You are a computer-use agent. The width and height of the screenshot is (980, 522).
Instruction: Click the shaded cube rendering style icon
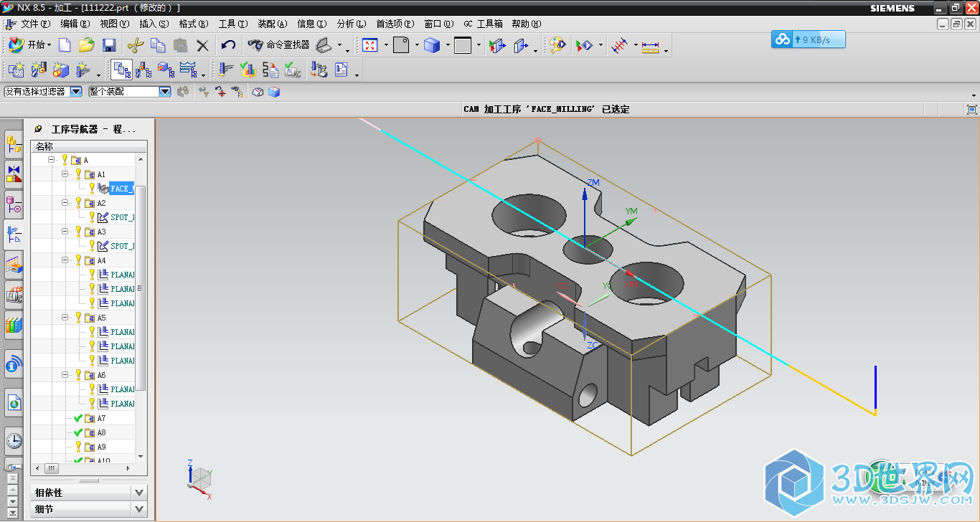coord(432,45)
